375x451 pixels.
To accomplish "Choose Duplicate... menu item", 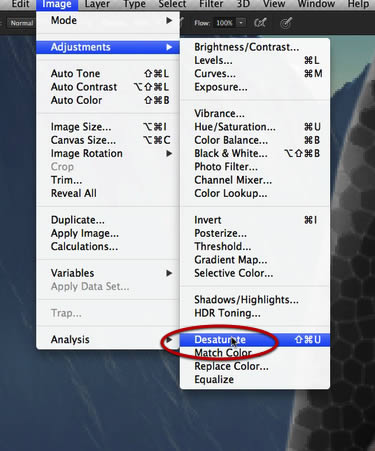I will coord(108,220).
